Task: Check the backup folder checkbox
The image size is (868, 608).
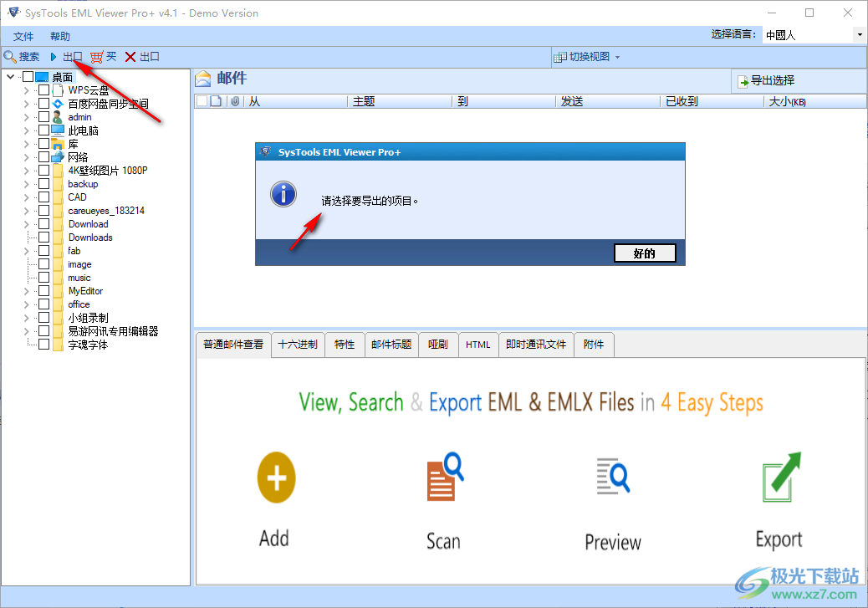Action: (43, 184)
